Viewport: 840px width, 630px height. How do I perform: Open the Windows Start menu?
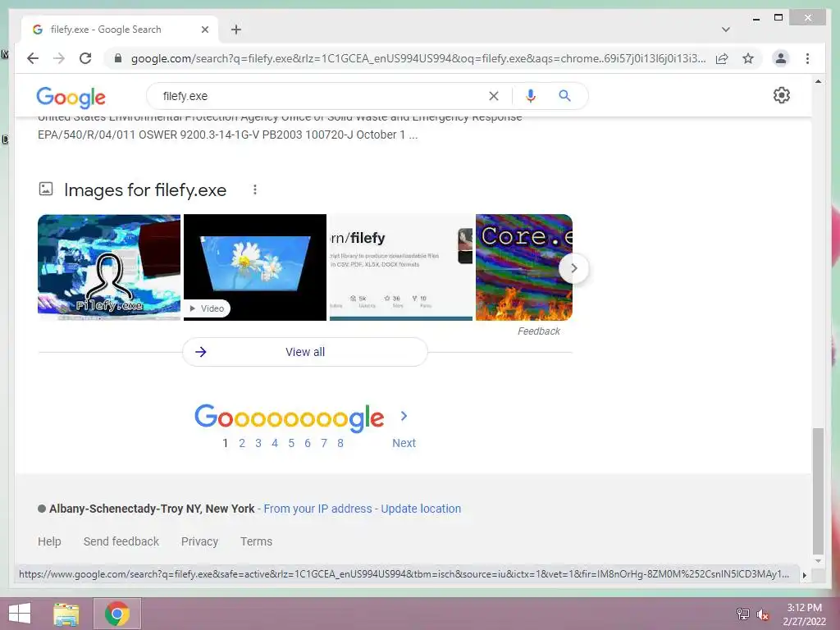click(20, 614)
